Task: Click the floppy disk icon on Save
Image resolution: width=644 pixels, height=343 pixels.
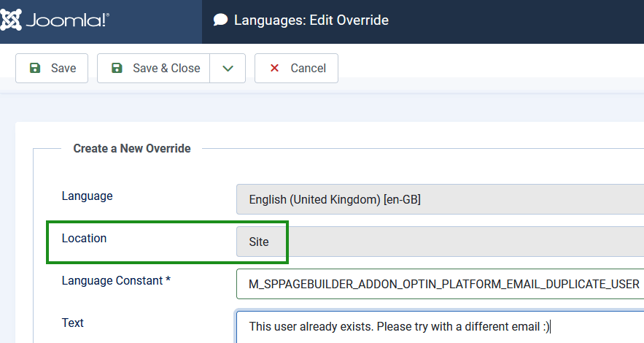Action: point(35,68)
